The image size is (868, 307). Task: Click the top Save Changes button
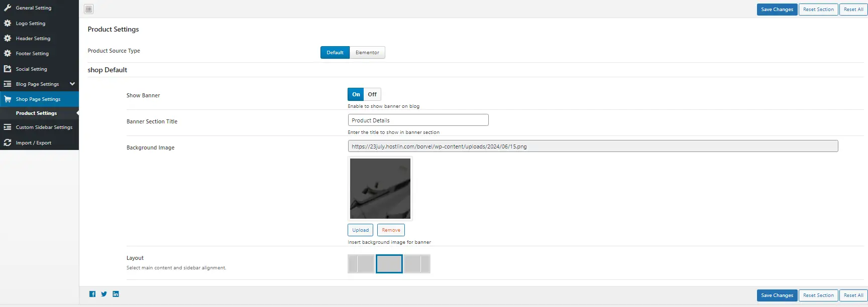pyautogui.click(x=777, y=10)
